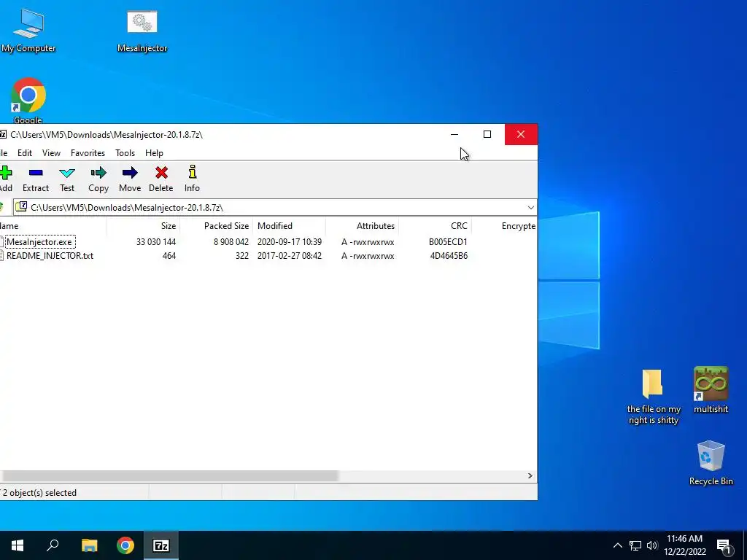
Task: Open the Edit menu
Action: point(25,153)
